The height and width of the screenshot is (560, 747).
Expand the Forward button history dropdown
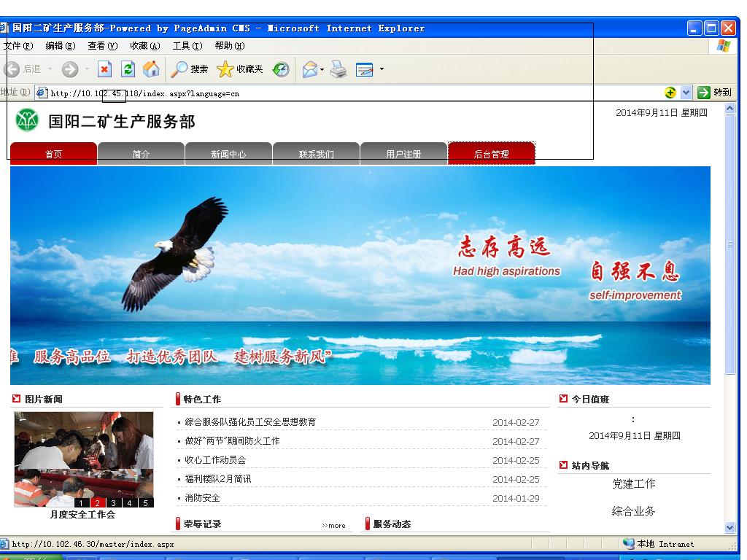tap(87, 69)
